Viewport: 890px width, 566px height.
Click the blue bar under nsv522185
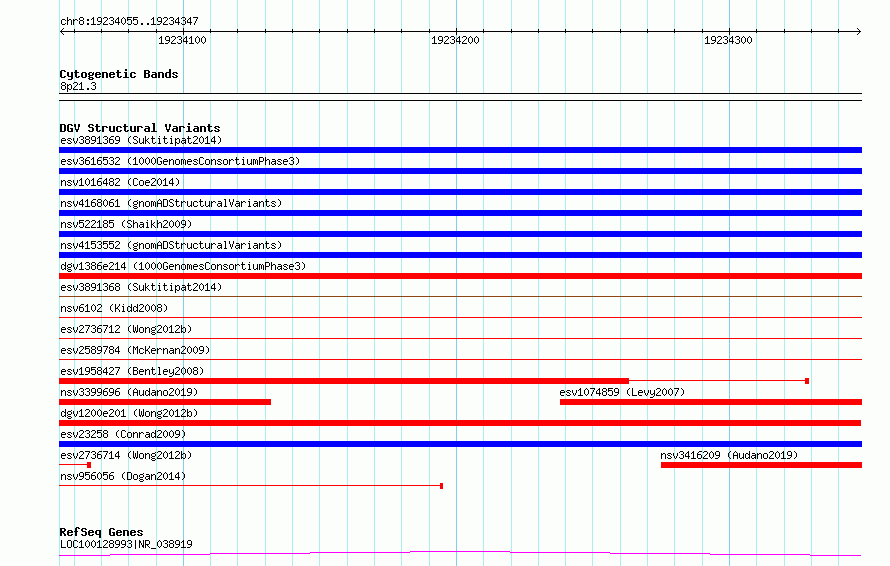[460, 234]
